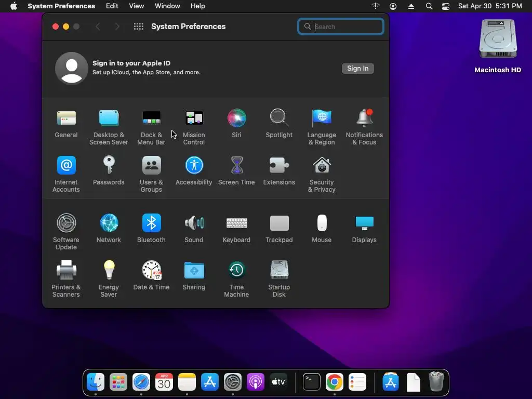Open Network preferences
The image size is (532, 399).
click(109, 229)
